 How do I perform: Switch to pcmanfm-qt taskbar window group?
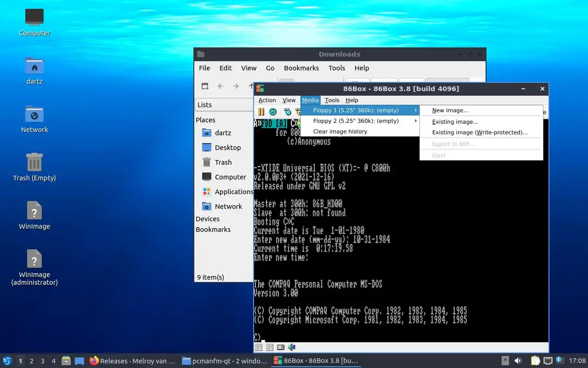point(224,361)
